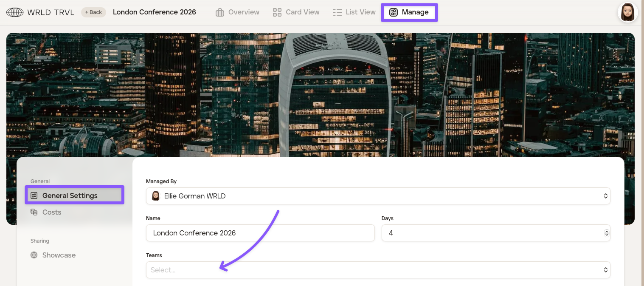The width and height of the screenshot is (644, 286).
Task: Click the Teams dropdown chevron arrows
Action: click(x=605, y=270)
